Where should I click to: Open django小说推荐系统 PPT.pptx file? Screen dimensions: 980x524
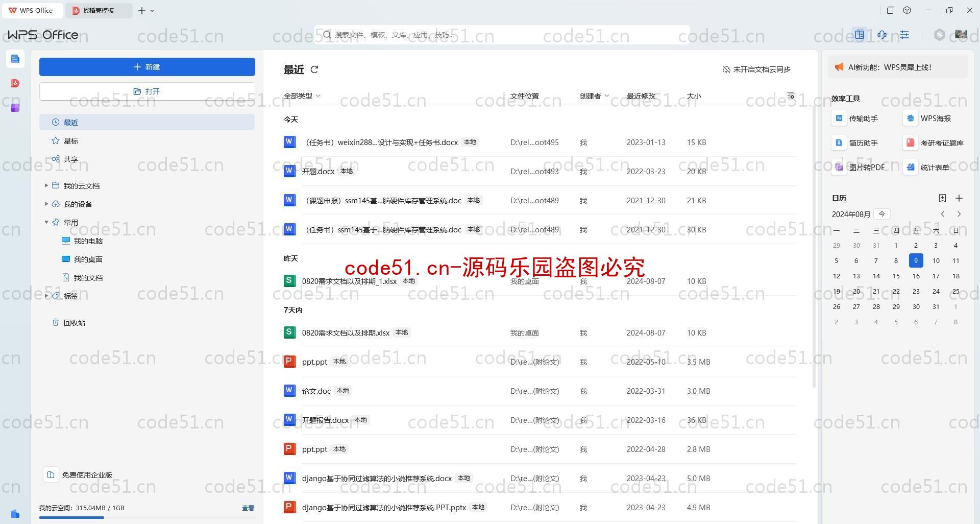coord(540,507)
